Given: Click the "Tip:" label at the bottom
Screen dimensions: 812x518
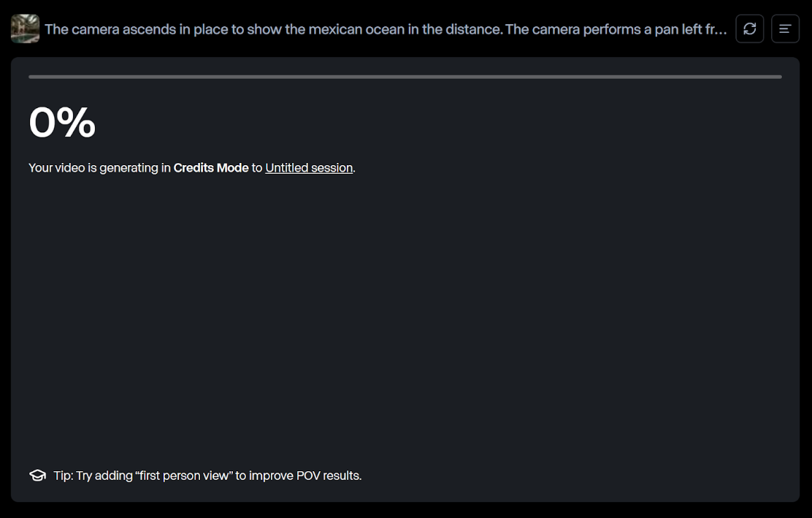Looking at the screenshot, I should (x=63, y=476).
